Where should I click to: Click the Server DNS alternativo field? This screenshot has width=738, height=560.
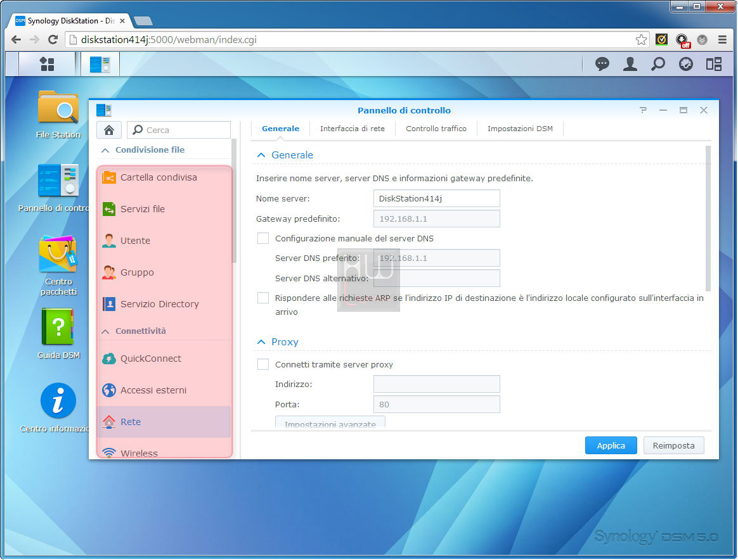pos(436,278)
